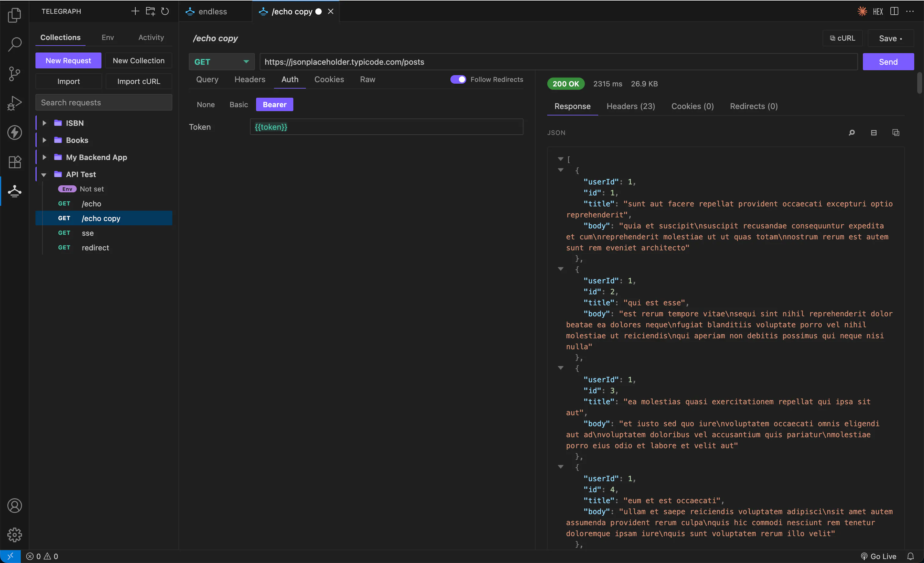Select the None auth option
924x563 pixels.
[x=206, y=104]
